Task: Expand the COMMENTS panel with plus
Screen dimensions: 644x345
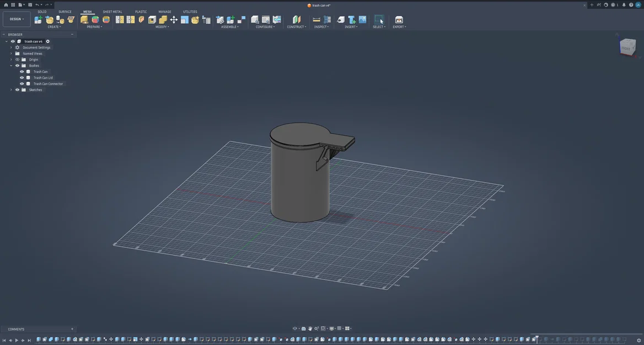Action: click(72, 329)
